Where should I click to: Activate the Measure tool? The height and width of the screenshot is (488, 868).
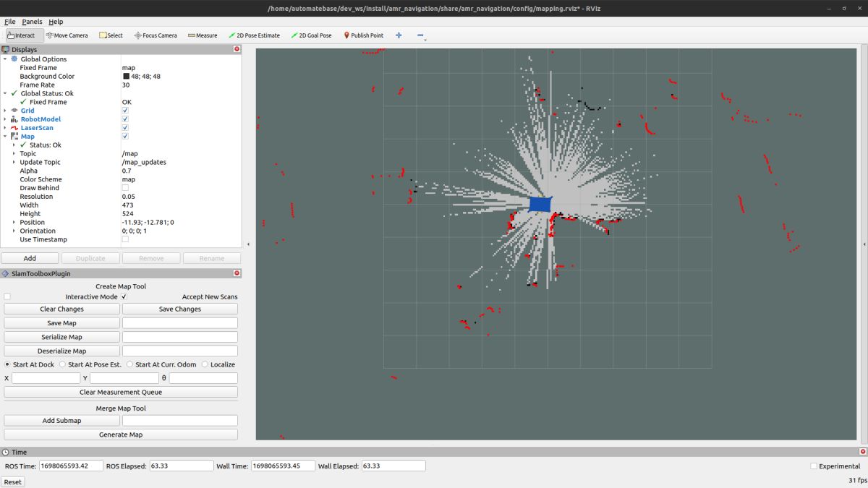pos(203,35)
